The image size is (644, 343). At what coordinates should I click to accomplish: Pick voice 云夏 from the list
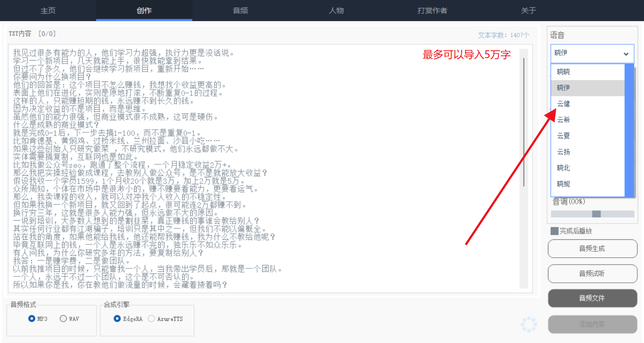coord(588,136)
